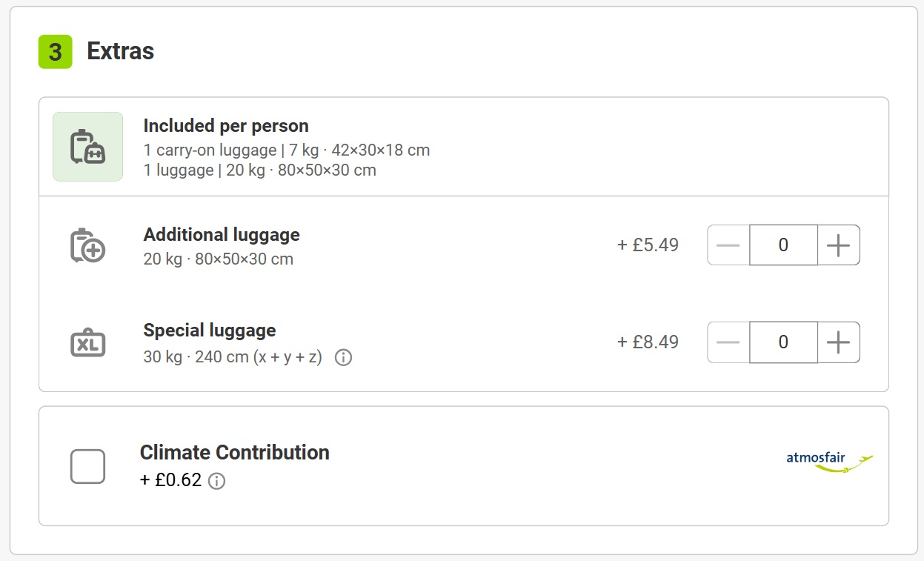924x561 pixels.
Task: Click the Climate Contribution label
Action: 234,453
